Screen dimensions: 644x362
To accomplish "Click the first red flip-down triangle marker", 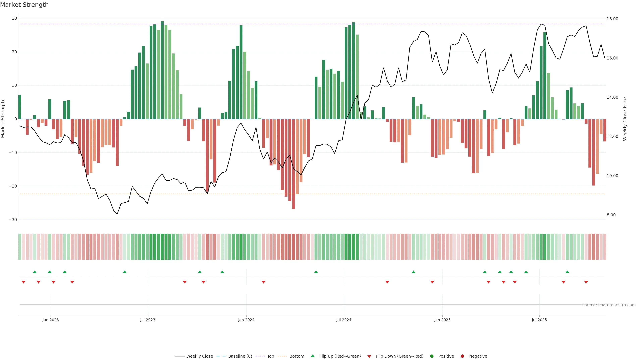I will tap(23, 282).
